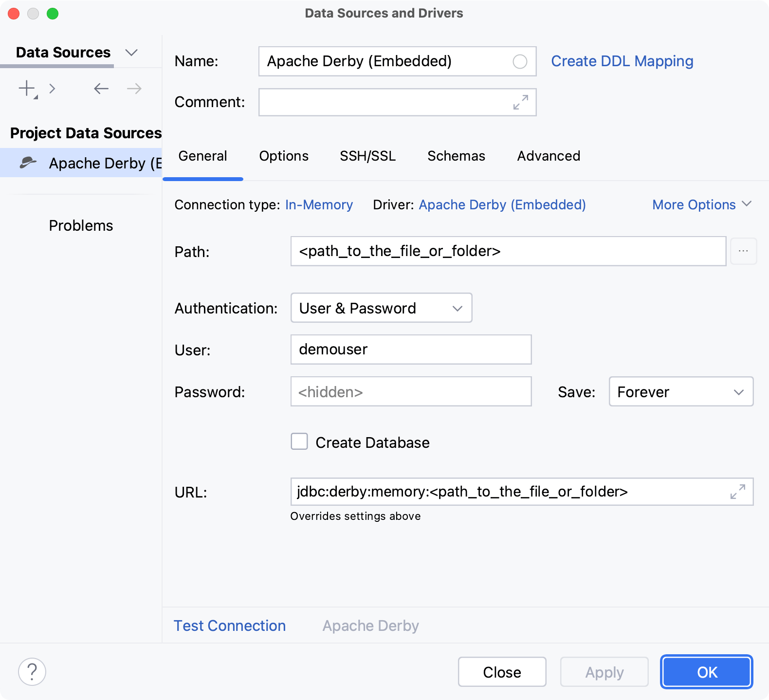Click the Test Connection link
769x700 pixels.
click(230, 626)
